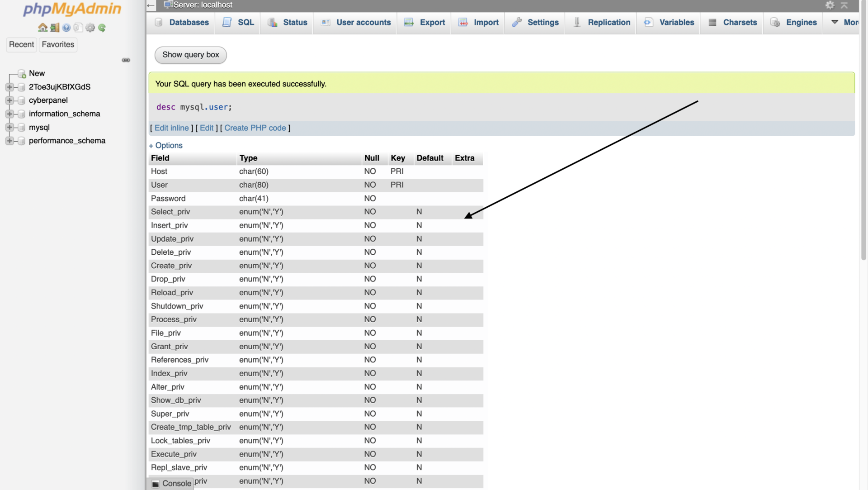Open navigation panel settings gear icon
The height and width of the screenshot is (490, 868).
coord(90,28)
